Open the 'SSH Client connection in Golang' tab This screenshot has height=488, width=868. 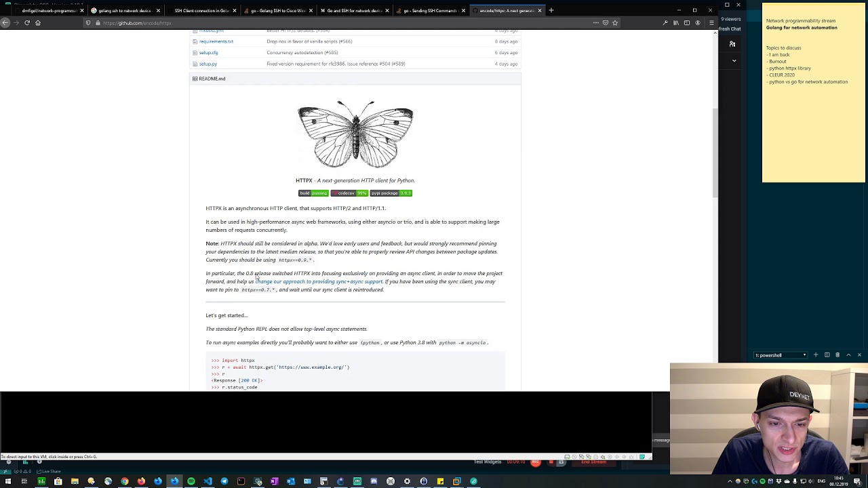[x=201, y=10]
